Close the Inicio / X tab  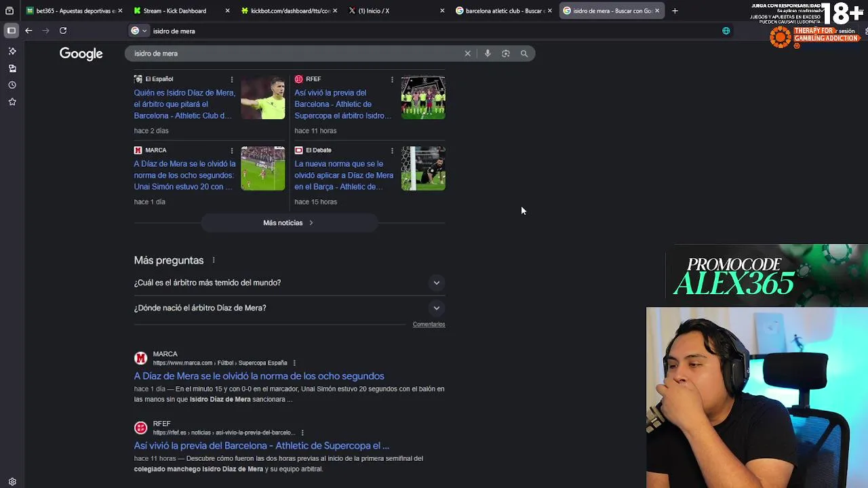[442, 11]
